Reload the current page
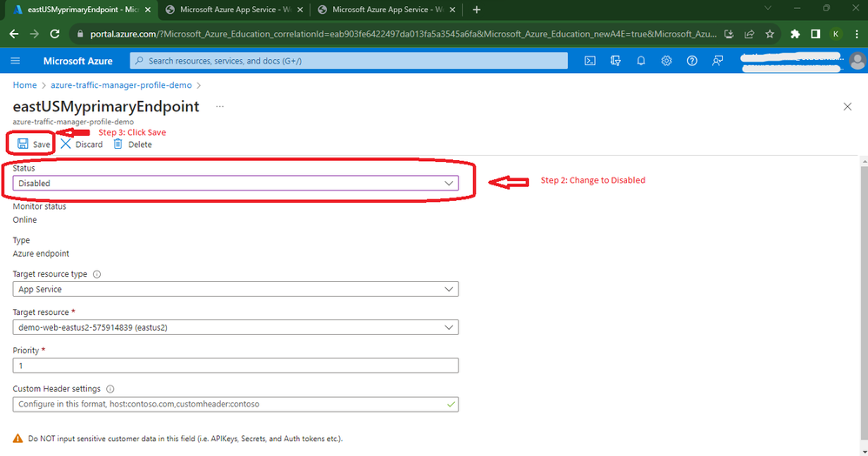This screenshot has height=456, width=868. coord(55,34)
